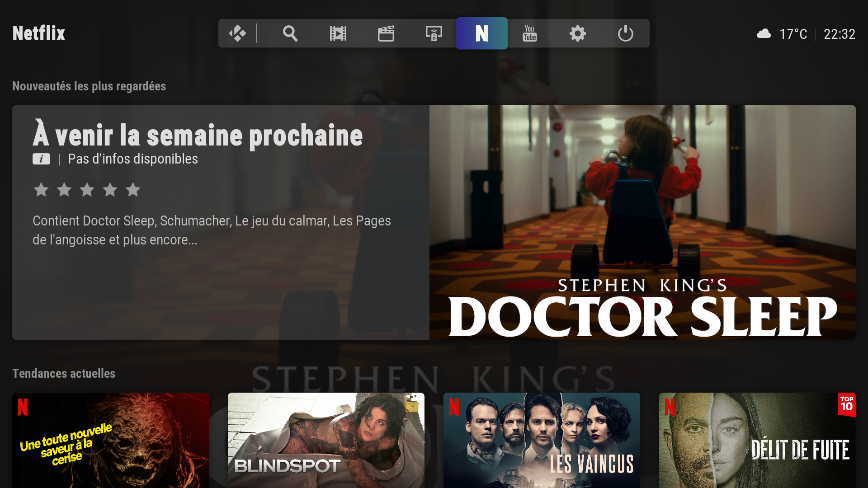Viewport: 868px width, 488px height.
Task: Select the Netflix app icon
Action: pyautogui.click(x=481, y=33)
